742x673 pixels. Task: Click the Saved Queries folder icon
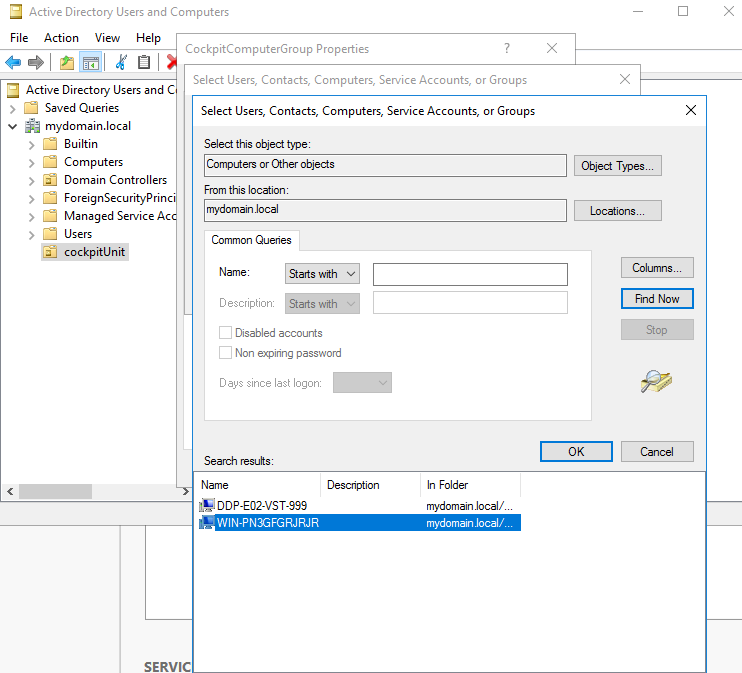click(x=31, y=108)
